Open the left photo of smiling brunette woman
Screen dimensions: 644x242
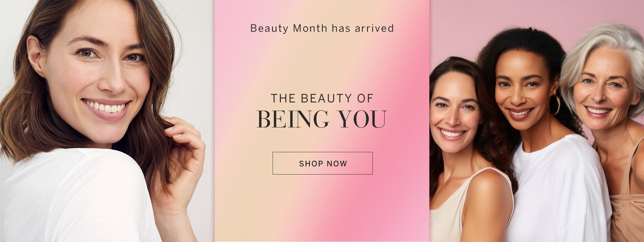107,121
